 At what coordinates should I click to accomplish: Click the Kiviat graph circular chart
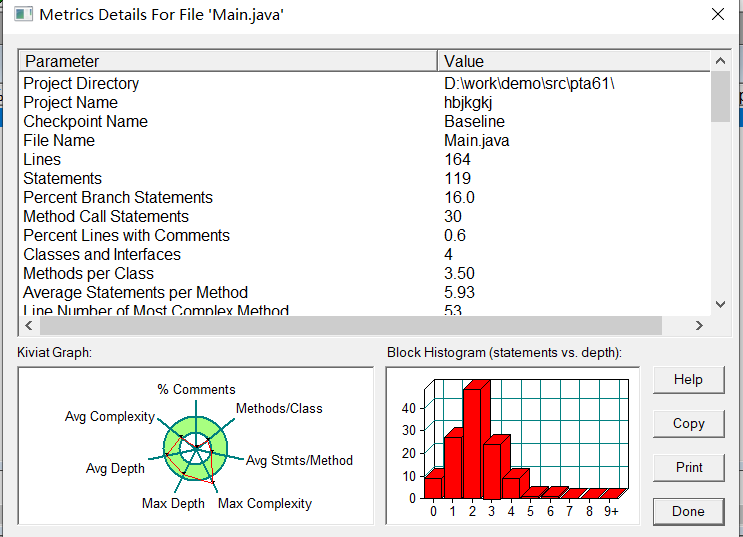pyautogui.click(x=196, y=448)
